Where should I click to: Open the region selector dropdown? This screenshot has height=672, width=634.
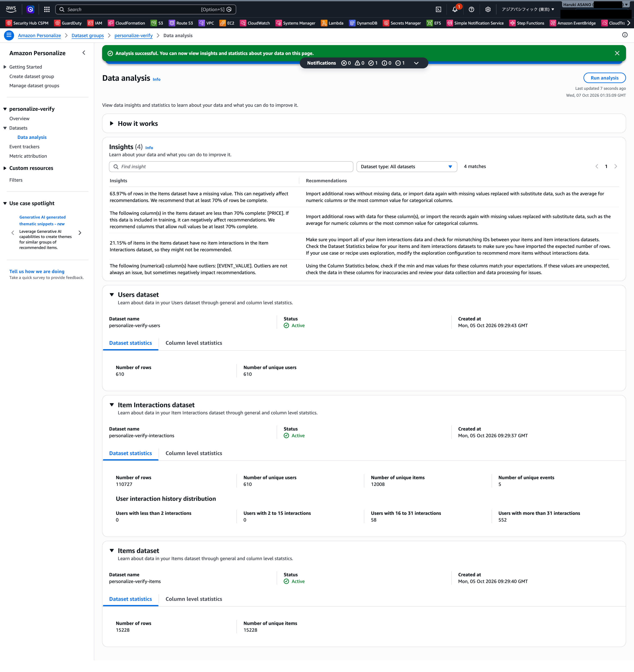pos(527,9)
